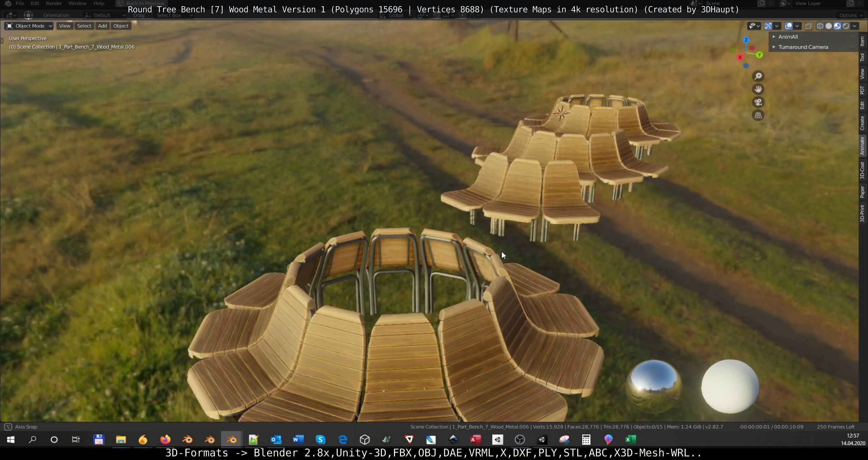Click the pan view hand icon
Image resolution: width=868 pixels, height=460 pixels.
pyautogui.click(x=758, y=89)
